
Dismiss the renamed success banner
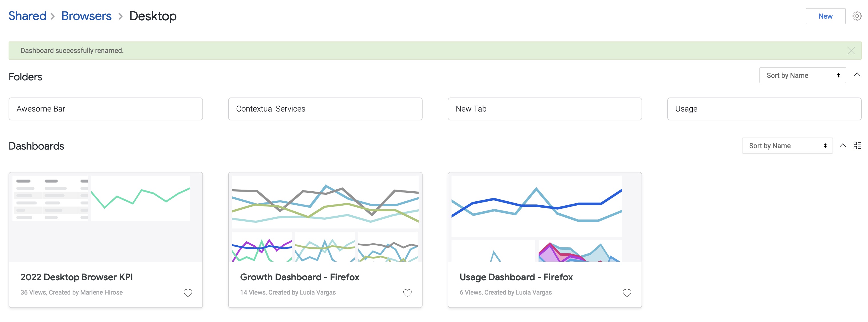pos(851,51)
